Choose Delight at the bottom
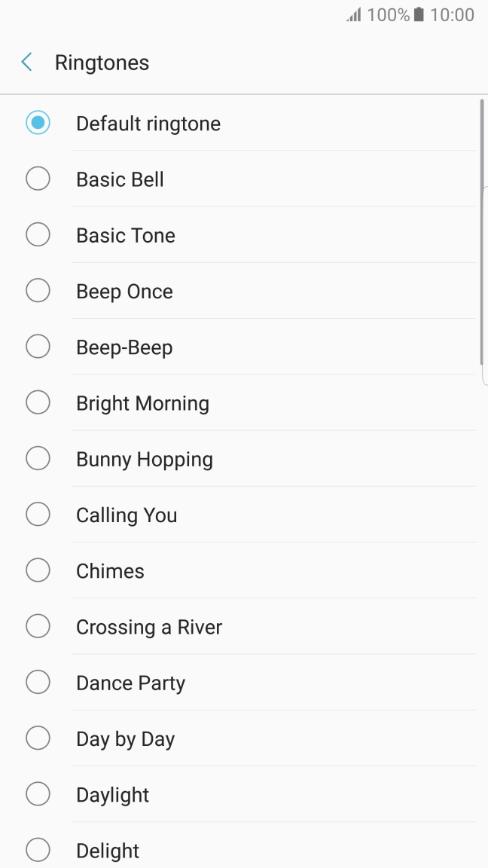 coord(107,850)
